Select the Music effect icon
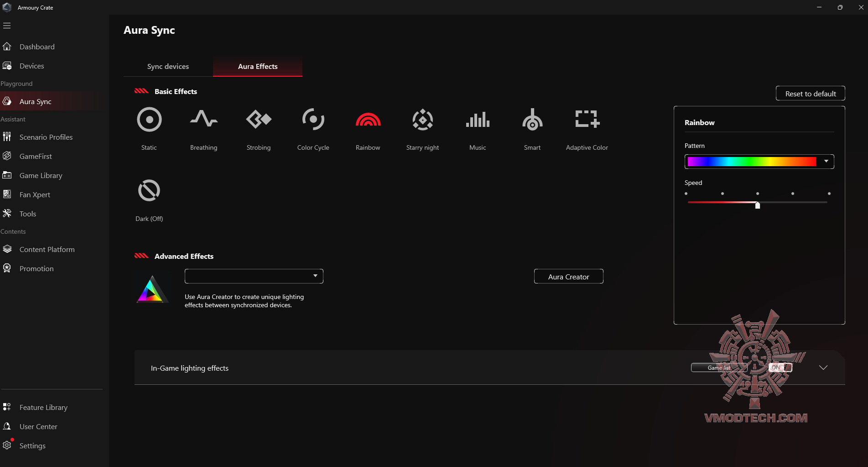This screenshot has height=467, width=868. [478, 120]
